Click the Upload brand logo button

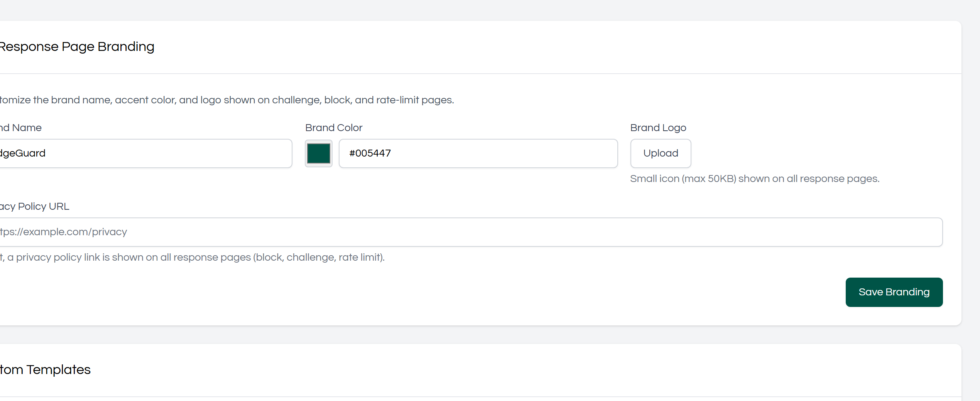click(661, 153)
